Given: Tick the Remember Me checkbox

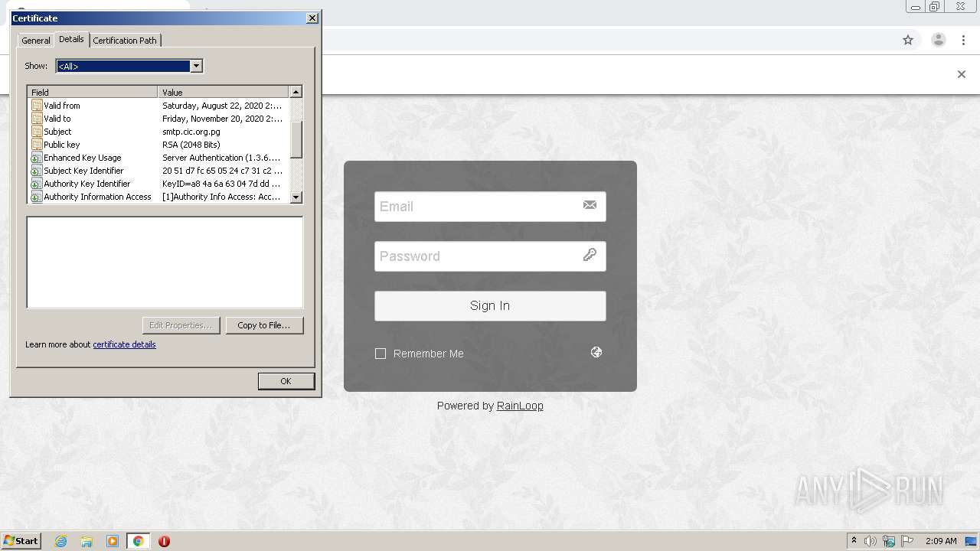Looking at the screenshot, I should tap(381, 354).
